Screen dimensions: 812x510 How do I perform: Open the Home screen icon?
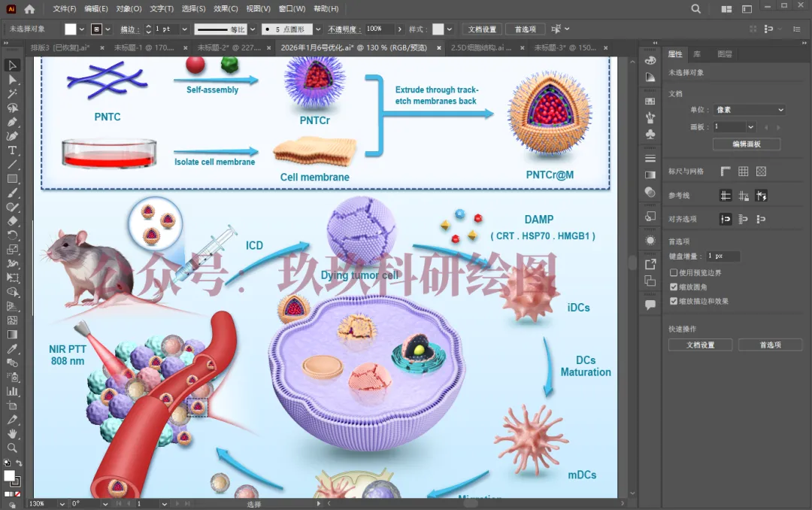point(29,9)
